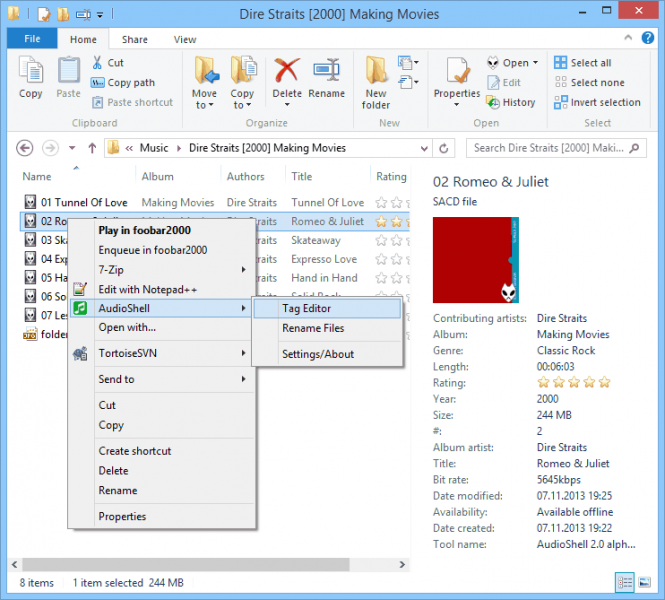Screen dimensions: 665x600
Task: Collapse the ribbon with the chevron
Action: [628, 38]
